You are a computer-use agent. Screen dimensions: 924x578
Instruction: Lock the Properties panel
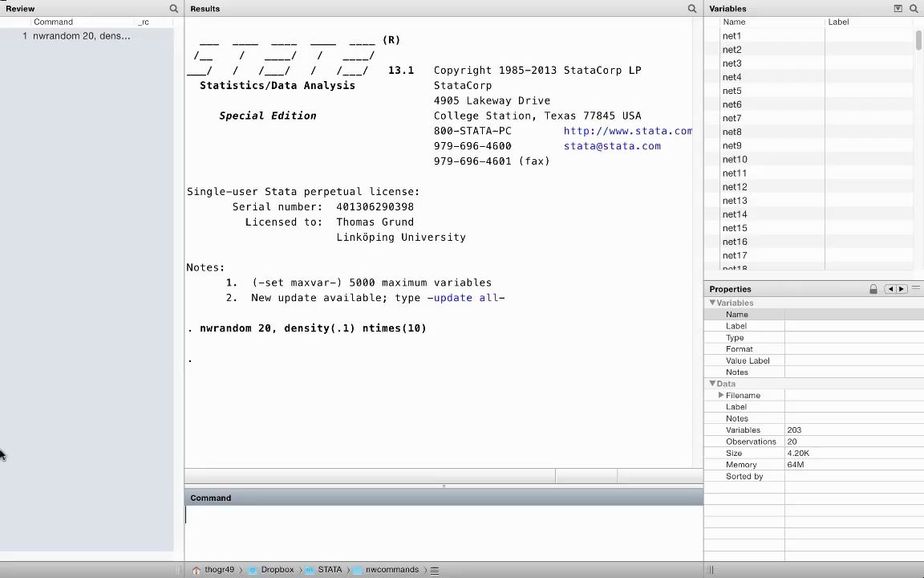(x=873, y=288)
